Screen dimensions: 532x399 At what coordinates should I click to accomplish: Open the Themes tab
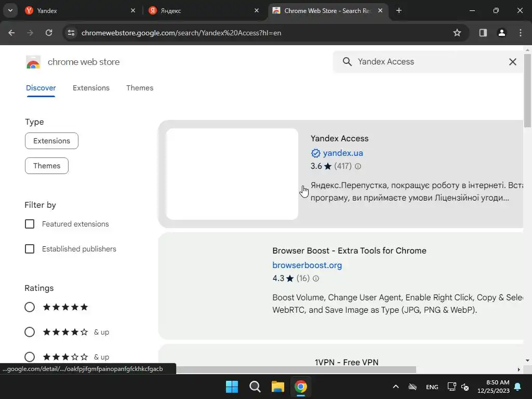(140, 88)
